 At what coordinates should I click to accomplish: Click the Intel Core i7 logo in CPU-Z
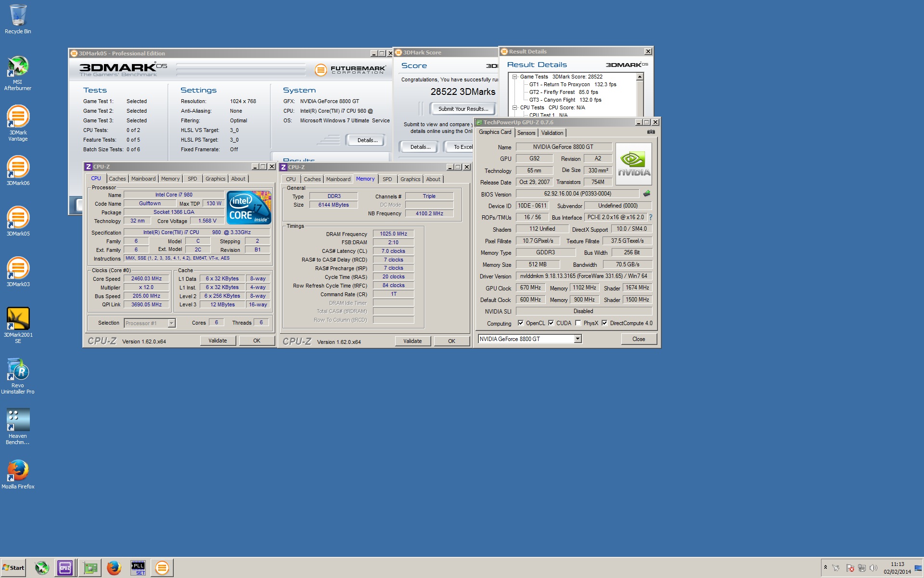(249, 208)
